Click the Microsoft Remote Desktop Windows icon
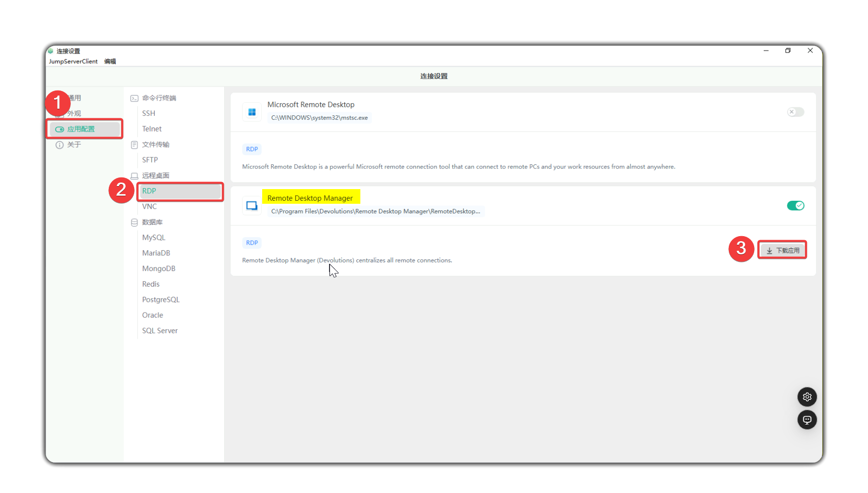The image size is (868, 493). [252, 112]
